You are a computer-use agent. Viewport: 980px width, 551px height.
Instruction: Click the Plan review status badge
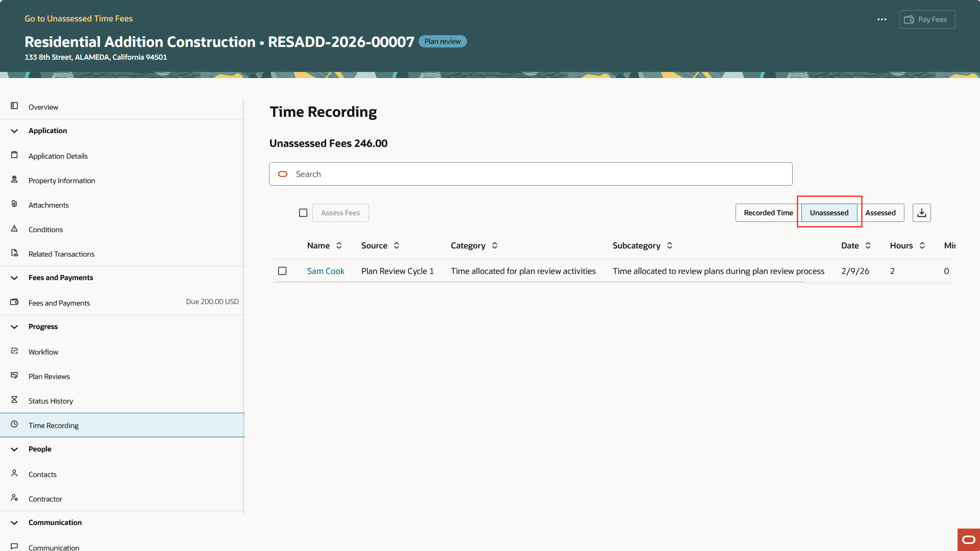click(x=442, y=41)
